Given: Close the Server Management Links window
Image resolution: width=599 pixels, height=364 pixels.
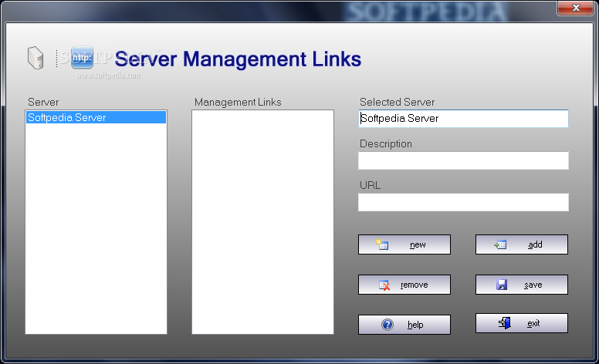Looking at the screenshot, I should [x=576, y=8].
